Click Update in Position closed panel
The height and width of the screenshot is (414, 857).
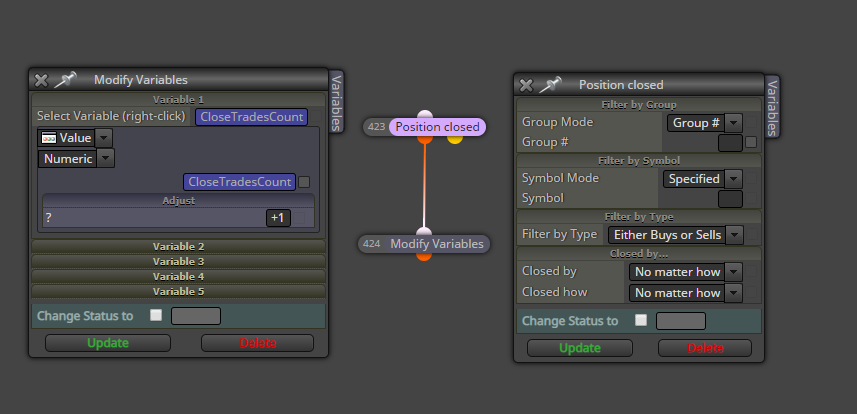pyautogui.click(x=579, y=348)
